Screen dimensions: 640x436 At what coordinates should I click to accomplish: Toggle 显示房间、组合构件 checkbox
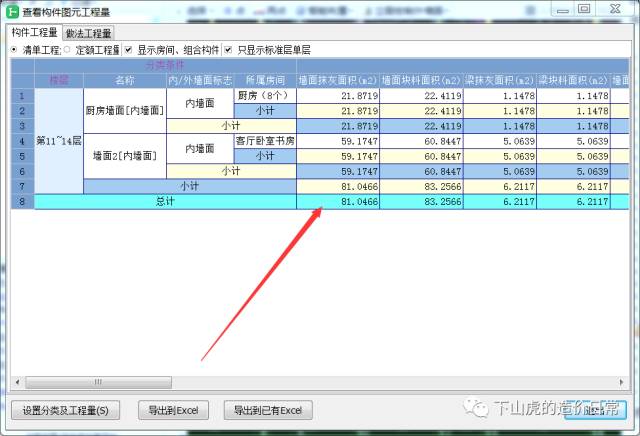pyautogui.click(x=129, y=49)
